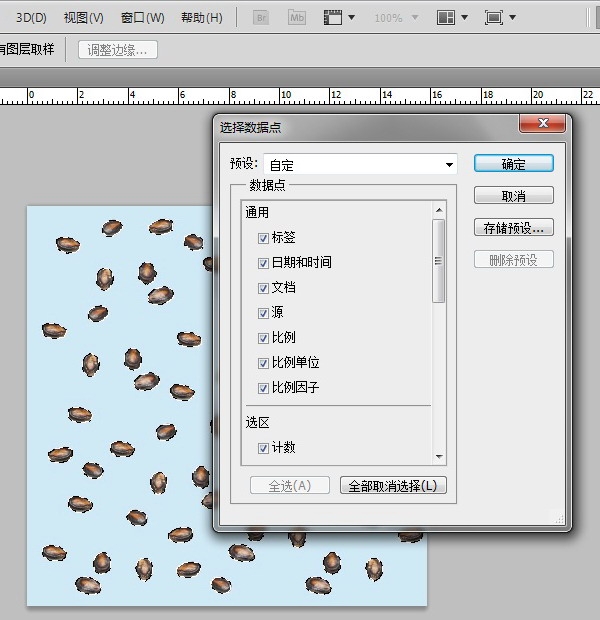Click the Arrange Documents icon
Image resolution: width=600 pixels, height=620 pixels.
coord(446,17)
